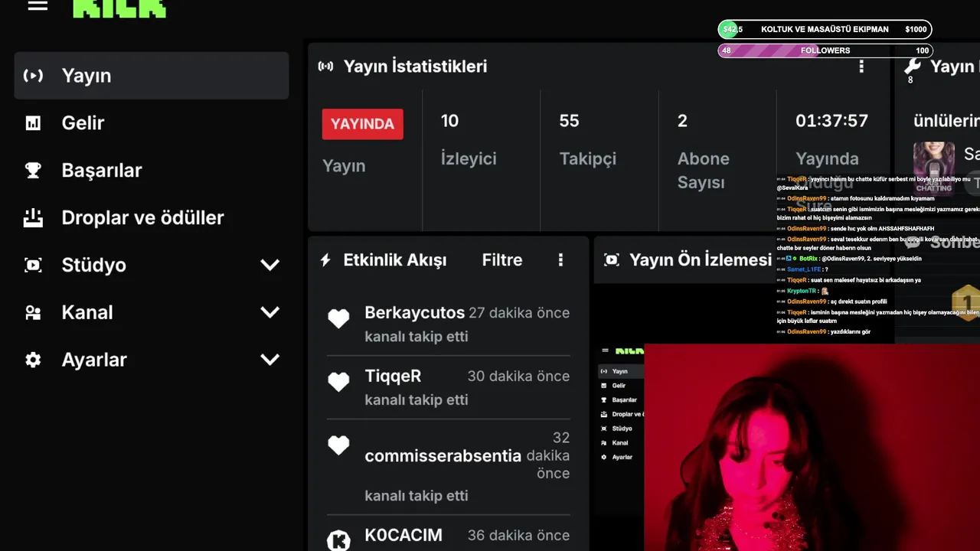
Task: Open Etkinlik Akışı three-dot menu
Action: coord(560,260)
